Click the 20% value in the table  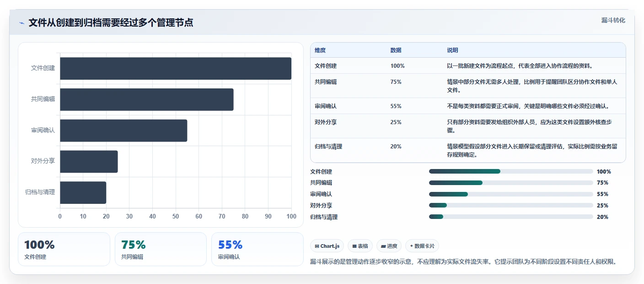point(396,147)
